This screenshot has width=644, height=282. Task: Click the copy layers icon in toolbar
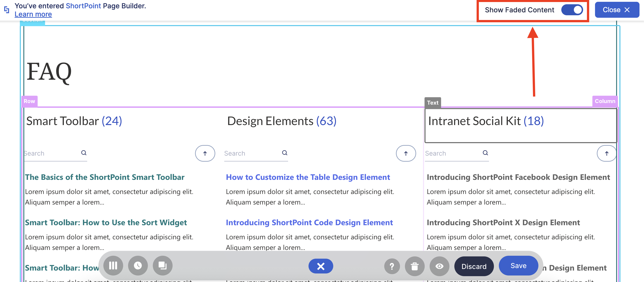point(162,266)
